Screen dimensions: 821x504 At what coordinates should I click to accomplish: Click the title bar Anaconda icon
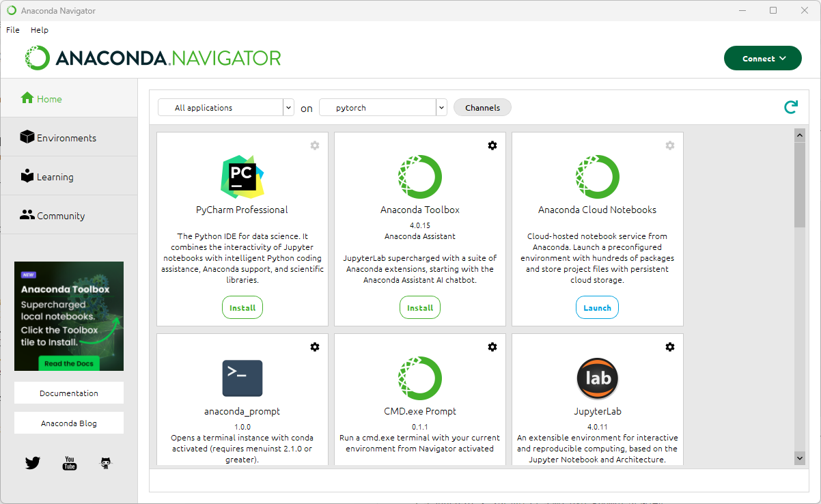click(12, 10)
